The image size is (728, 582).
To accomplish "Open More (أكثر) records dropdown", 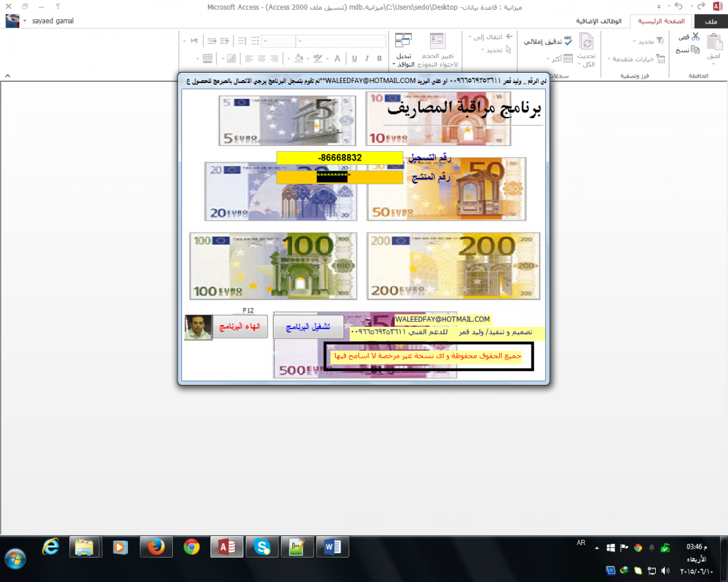I will [561, 59].
